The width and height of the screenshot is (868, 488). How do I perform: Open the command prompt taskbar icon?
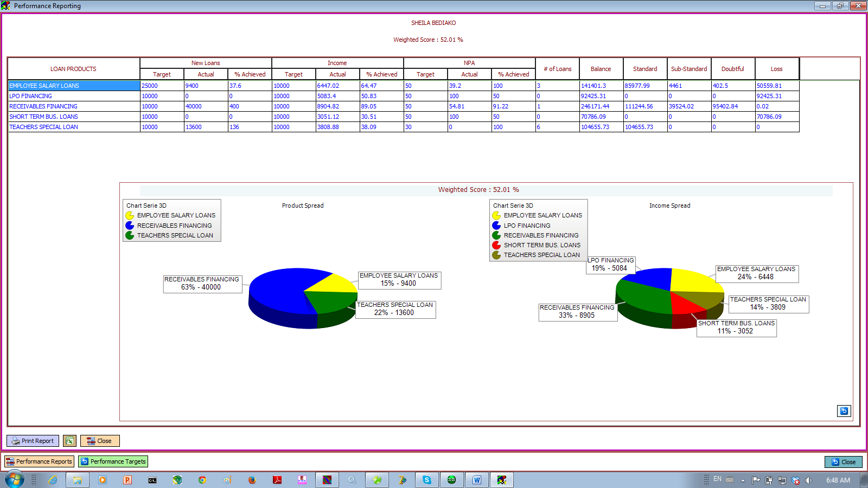pos(152,480)
